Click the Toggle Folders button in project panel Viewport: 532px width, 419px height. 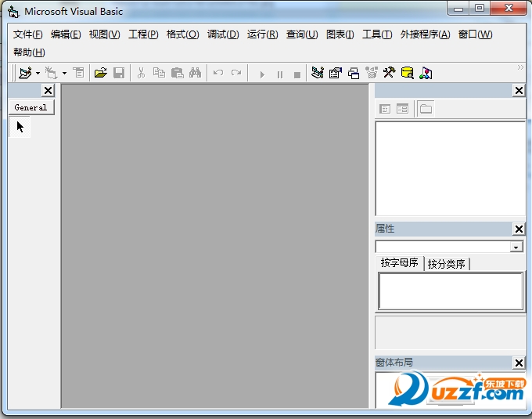426,109
